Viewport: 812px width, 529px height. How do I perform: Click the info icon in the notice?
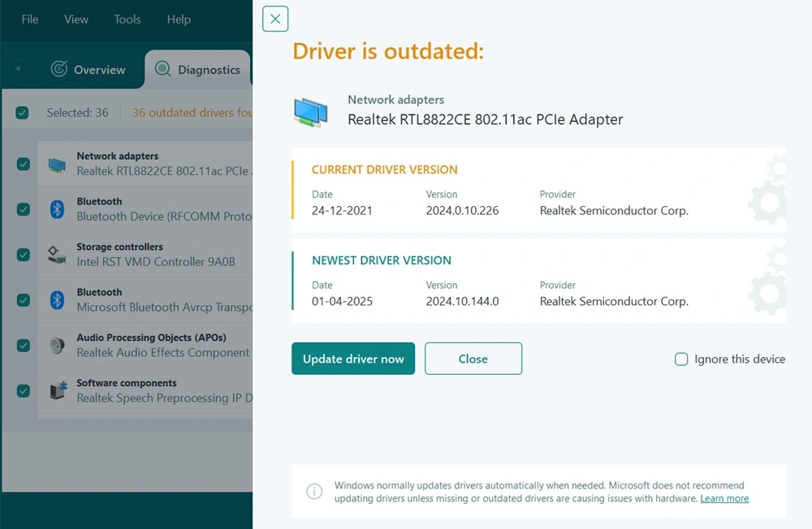[314, 491]
